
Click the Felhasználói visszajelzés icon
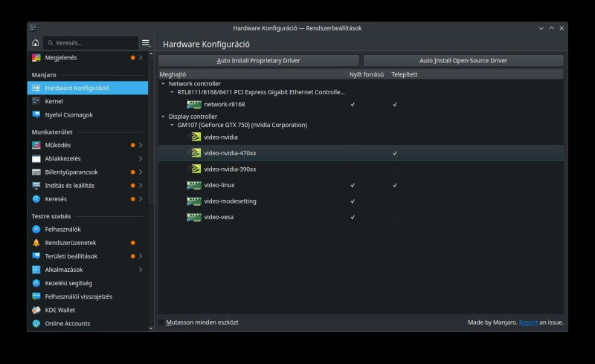click(36, 296)
